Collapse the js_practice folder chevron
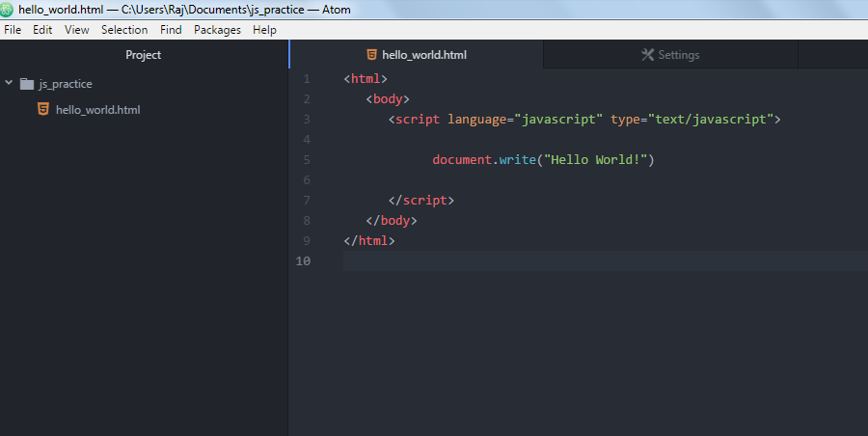 [x=9, y=83]
